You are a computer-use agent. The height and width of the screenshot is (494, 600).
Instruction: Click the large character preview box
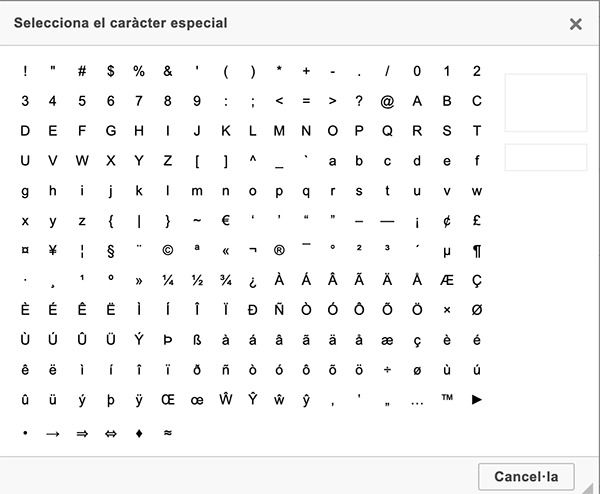tap(545, 102)
